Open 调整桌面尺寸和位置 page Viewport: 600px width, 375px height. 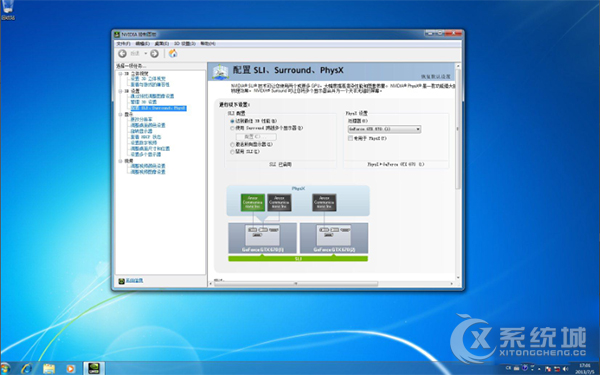point(150,148)
